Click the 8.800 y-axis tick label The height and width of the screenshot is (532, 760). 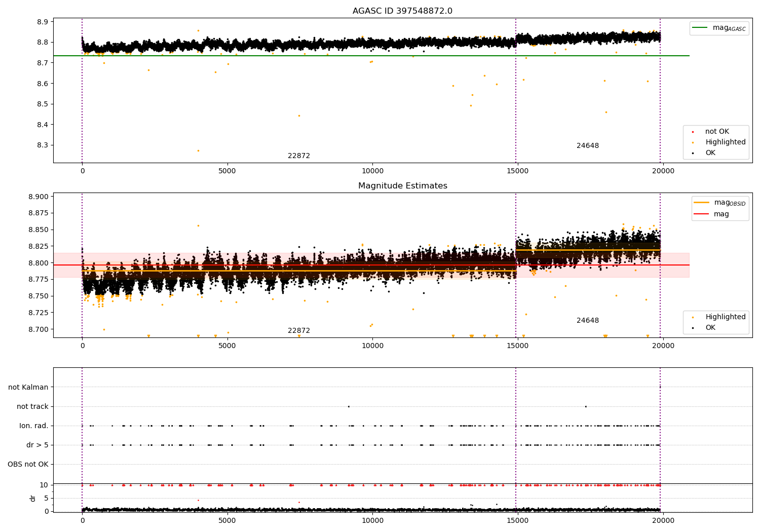(x=39, y=263)
